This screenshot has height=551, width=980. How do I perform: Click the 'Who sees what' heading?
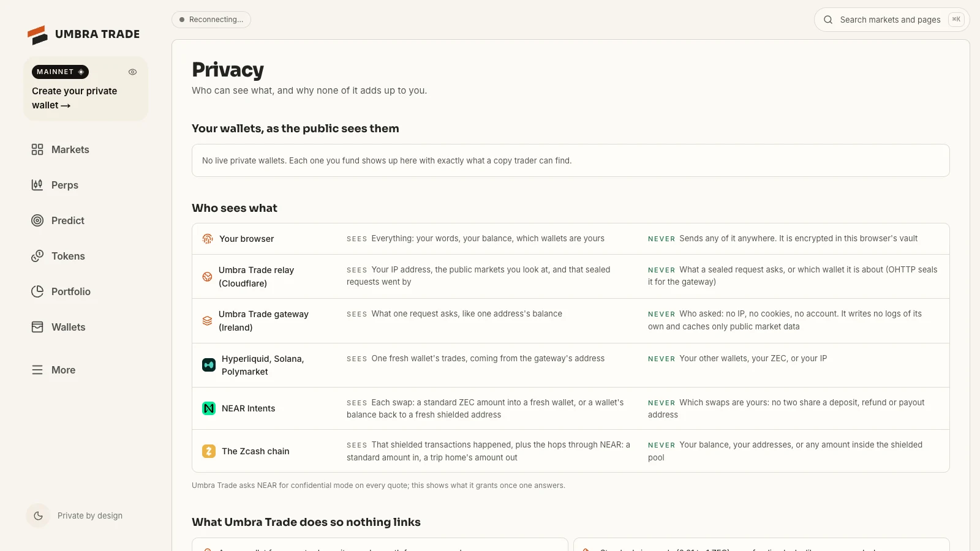coord(235,208)
